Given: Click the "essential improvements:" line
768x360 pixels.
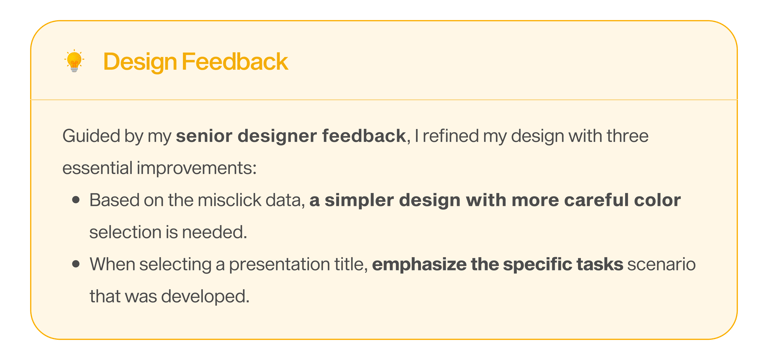Looking at the screenshot, I should click(160, 168).
